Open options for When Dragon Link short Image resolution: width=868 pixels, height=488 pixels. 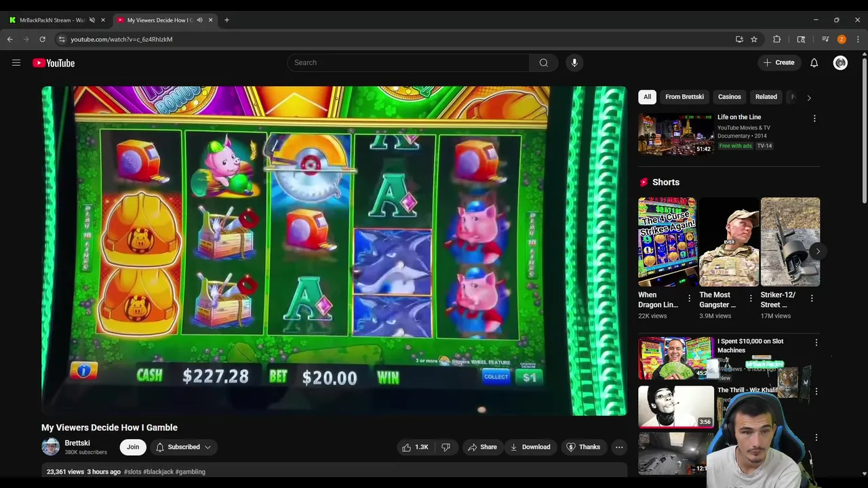[x=690, y=298]
